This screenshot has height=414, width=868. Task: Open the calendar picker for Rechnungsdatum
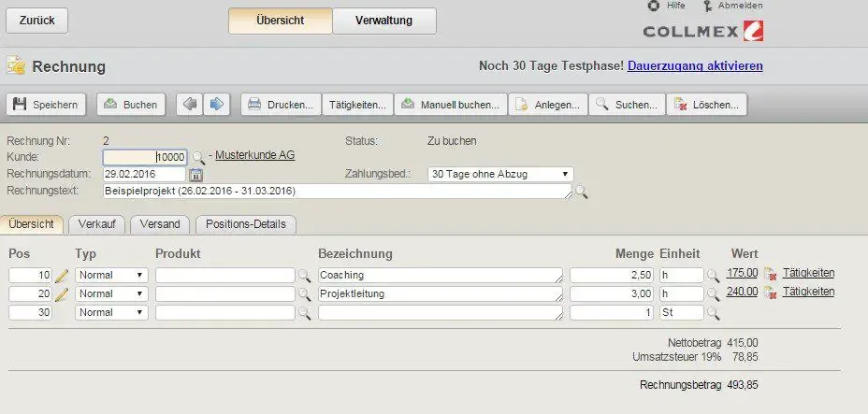coord(196,175)
